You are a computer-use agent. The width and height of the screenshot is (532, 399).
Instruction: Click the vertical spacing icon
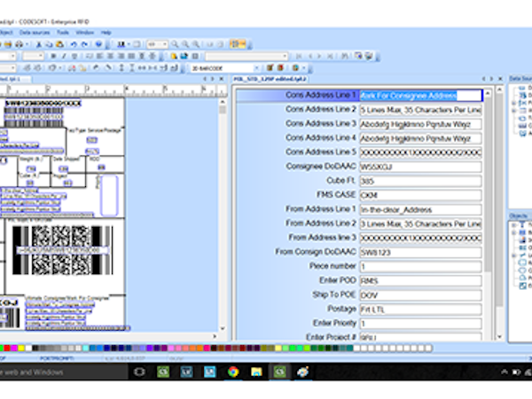(x=121, y=68)
